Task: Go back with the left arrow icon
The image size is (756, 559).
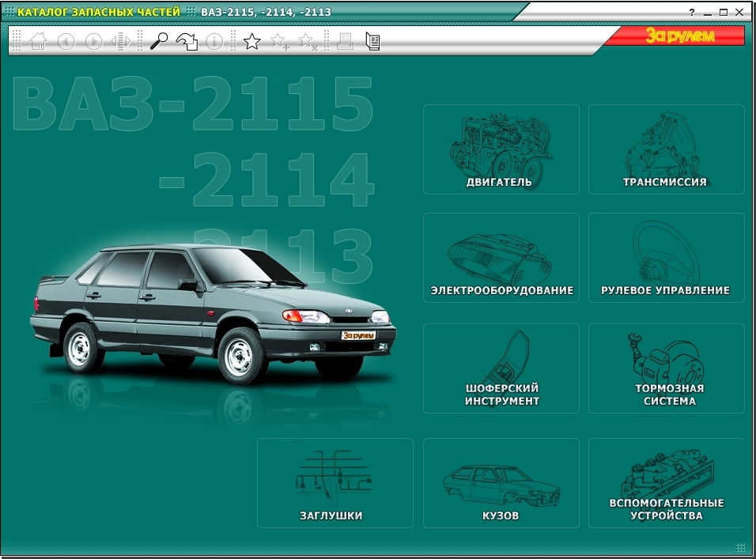Action: 66,41
